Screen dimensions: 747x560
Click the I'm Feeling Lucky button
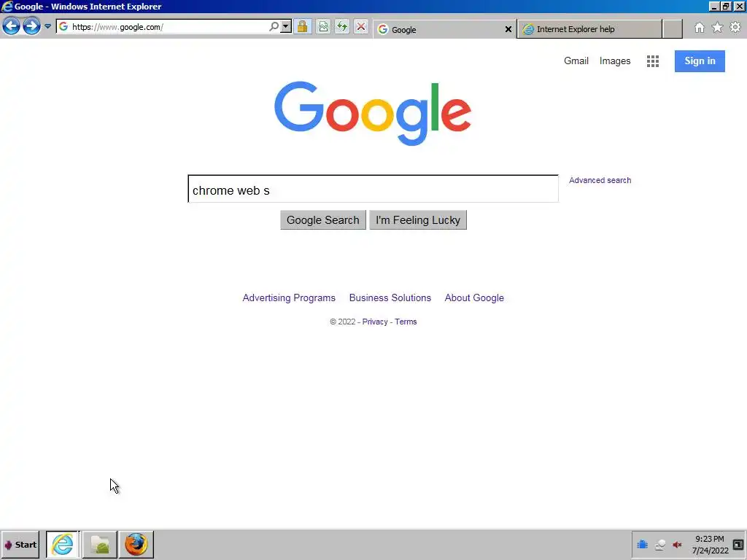[x=418, y=220]
